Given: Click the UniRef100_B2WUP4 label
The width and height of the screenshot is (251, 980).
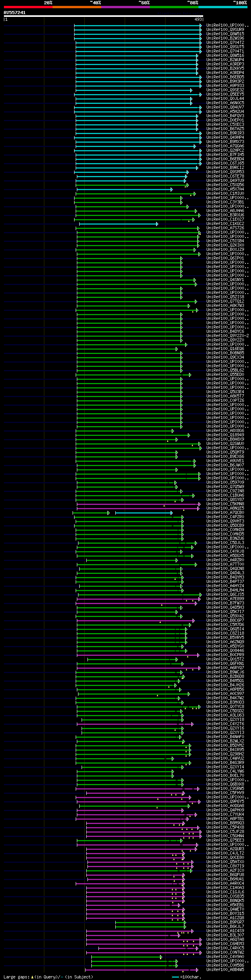Looking at the screenshot, I should coord(225,60).
